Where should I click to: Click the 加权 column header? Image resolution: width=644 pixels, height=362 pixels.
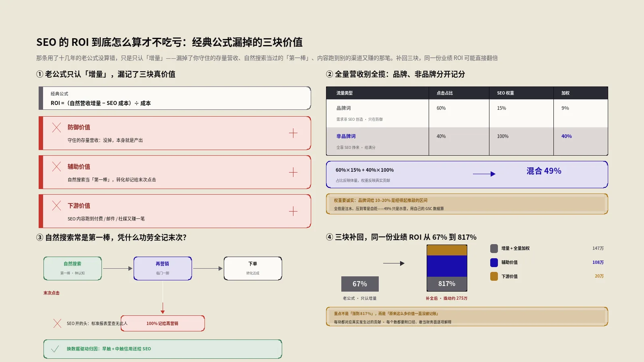tap(566, 93)
